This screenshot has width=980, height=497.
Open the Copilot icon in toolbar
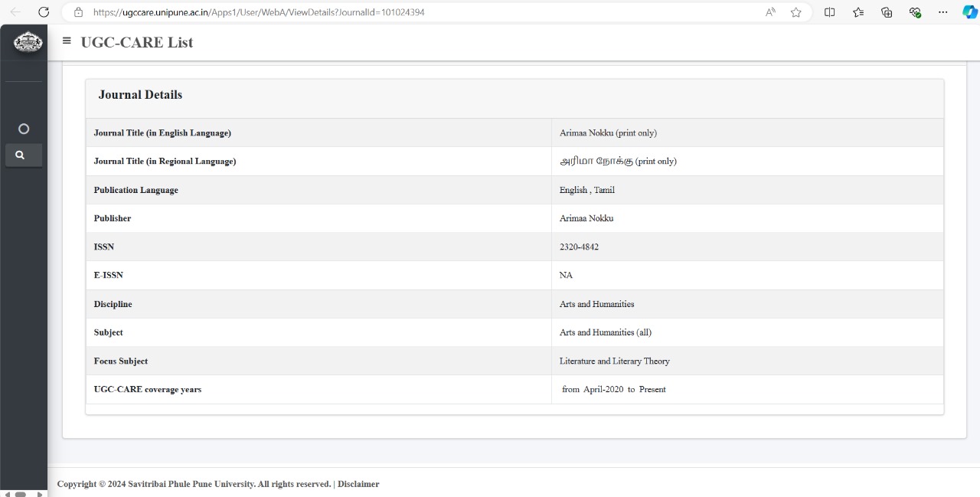(x=969, y=12)
